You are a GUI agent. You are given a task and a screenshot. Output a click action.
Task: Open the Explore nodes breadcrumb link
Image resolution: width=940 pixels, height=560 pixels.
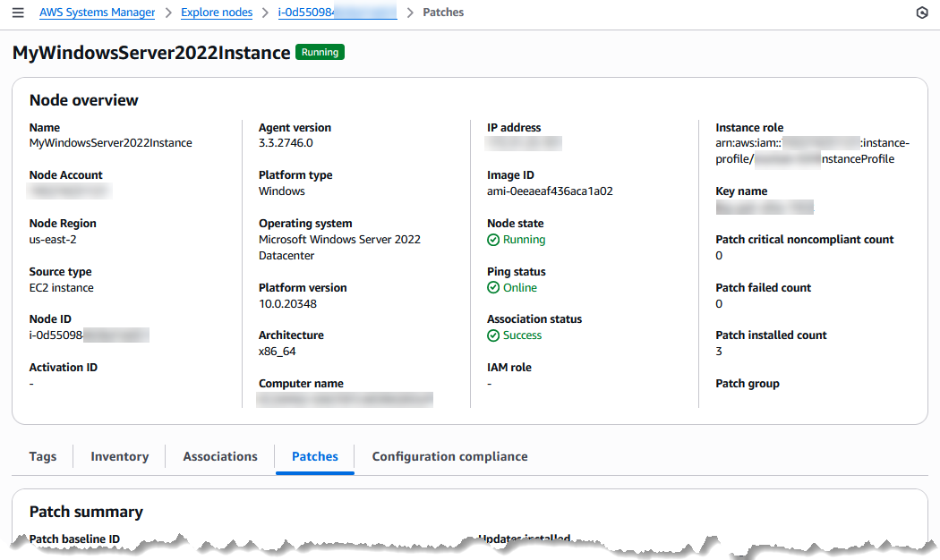pyautogui.click(x=216, y=12)
